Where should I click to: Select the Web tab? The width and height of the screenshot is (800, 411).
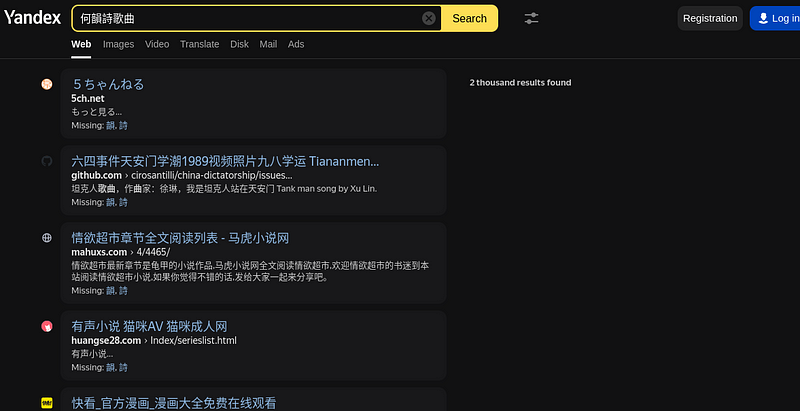81,44
